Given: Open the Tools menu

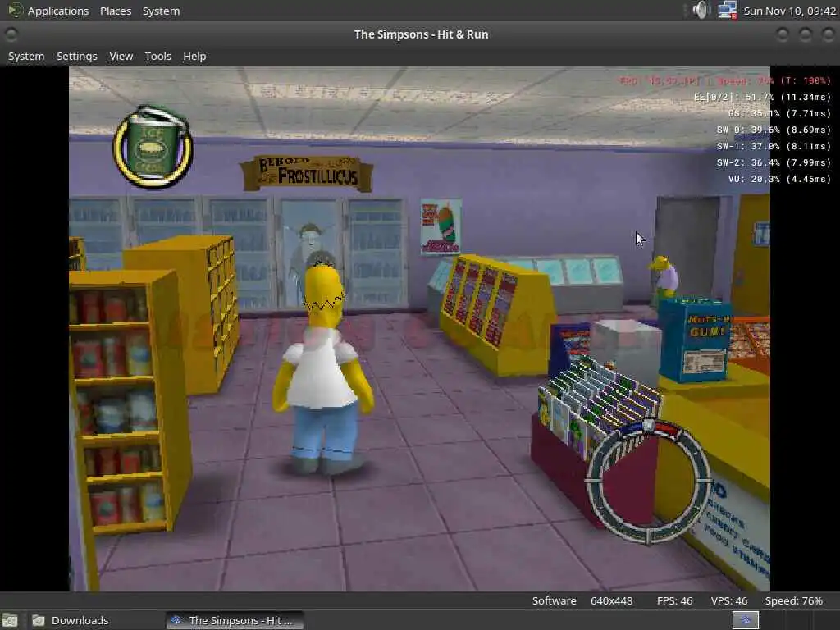Looking at the screenshot, I should tap(158, 57).
